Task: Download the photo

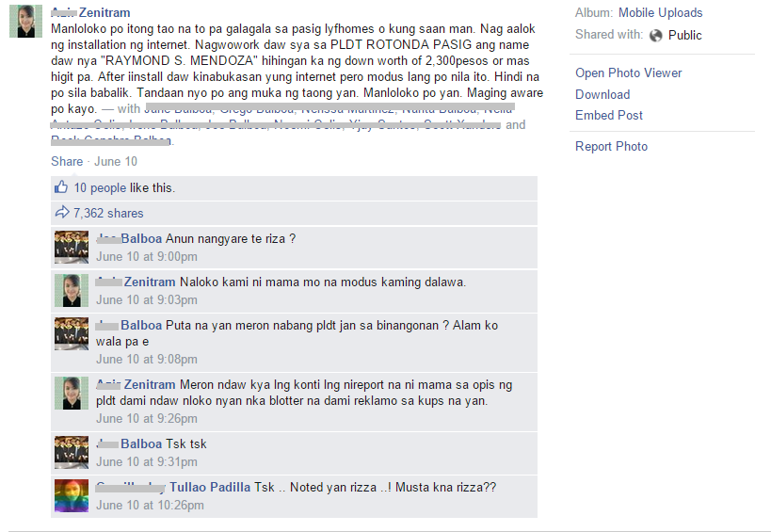Action: (602, 94)
